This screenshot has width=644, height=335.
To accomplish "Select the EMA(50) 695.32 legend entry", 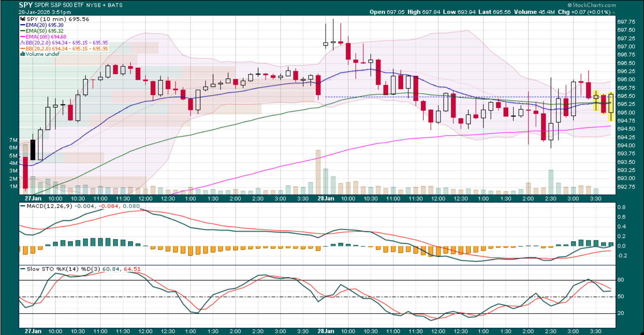I will [42, 31].
